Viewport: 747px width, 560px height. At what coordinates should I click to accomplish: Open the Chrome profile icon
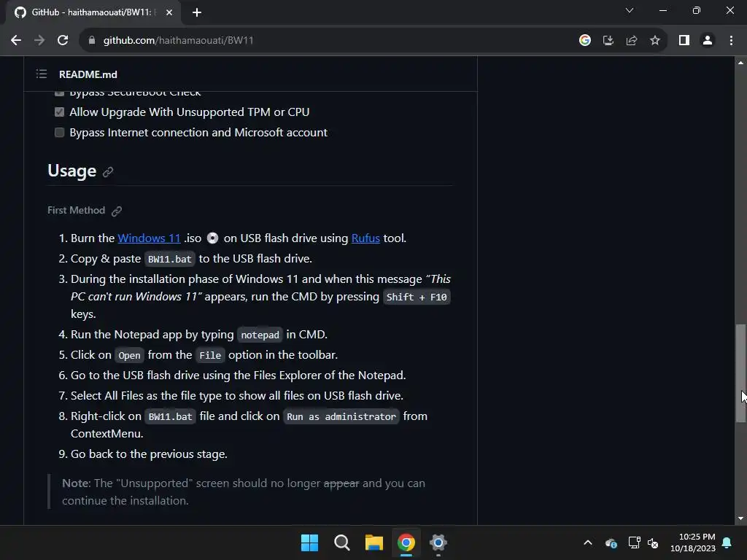[708, 41]
